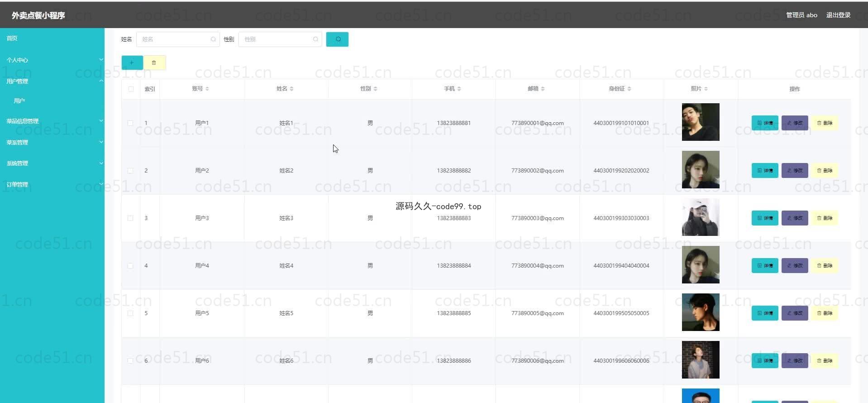Open 详情 for 用户4

click(x=765, y=266)
